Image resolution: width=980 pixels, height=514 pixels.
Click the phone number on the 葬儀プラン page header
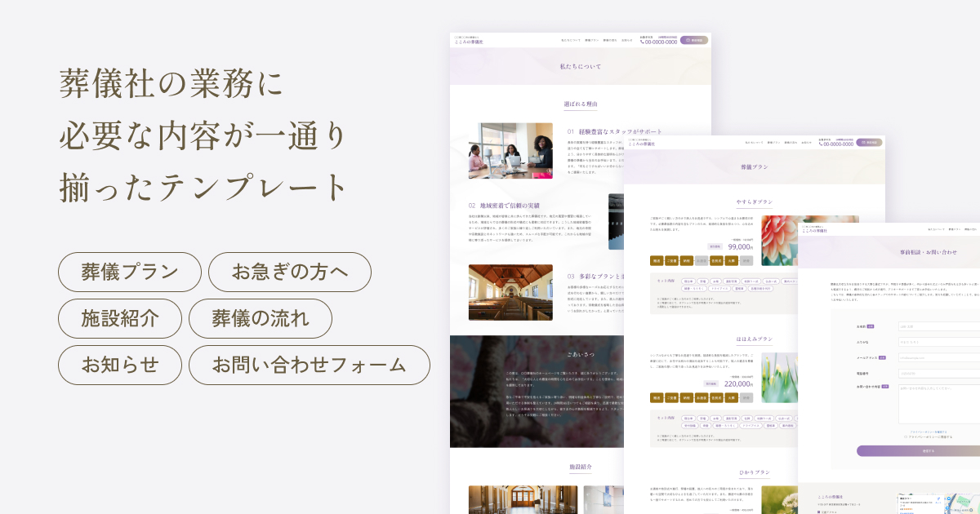click(x=836, y=144)
